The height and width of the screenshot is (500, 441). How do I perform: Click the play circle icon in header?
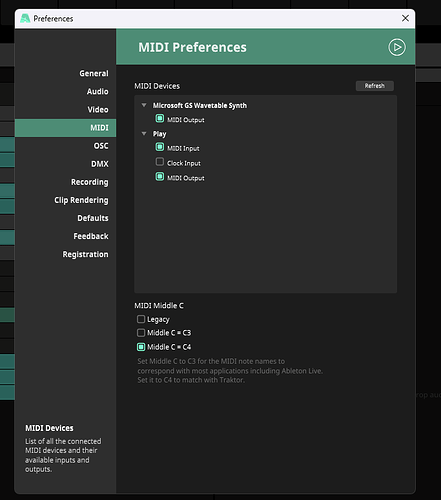click(397, 47)
